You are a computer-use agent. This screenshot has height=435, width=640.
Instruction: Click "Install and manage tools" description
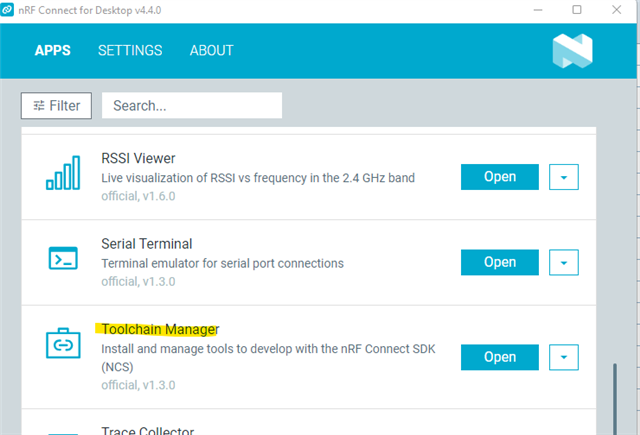coord(268,358)
